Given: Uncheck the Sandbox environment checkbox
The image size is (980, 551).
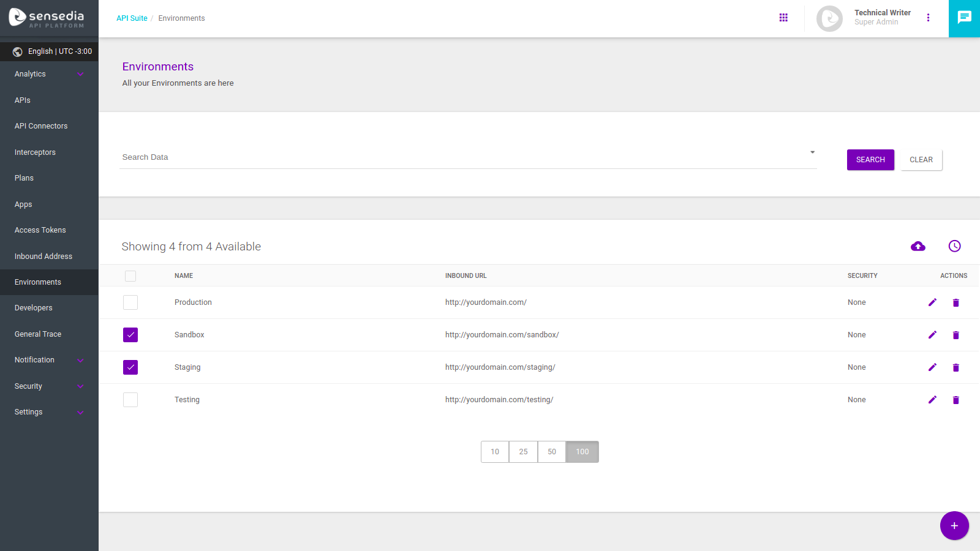Looking at the screenshot, I should click(130, 335).
